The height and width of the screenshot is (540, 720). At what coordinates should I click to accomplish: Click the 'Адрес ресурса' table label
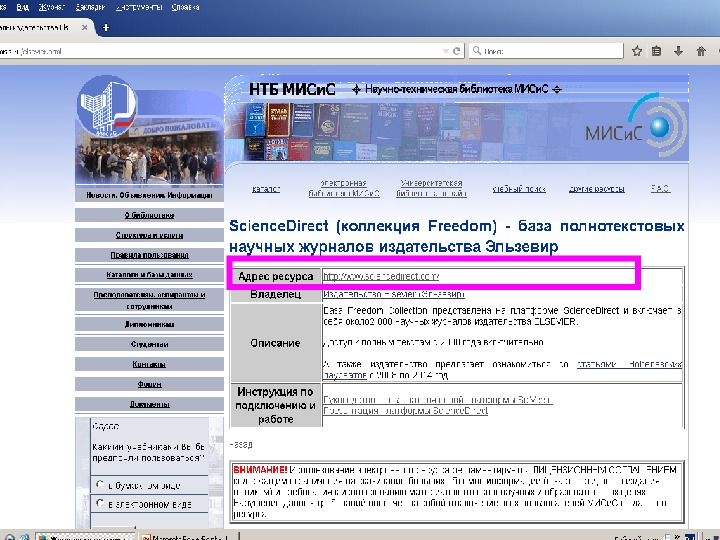click(x=276, y=276)
